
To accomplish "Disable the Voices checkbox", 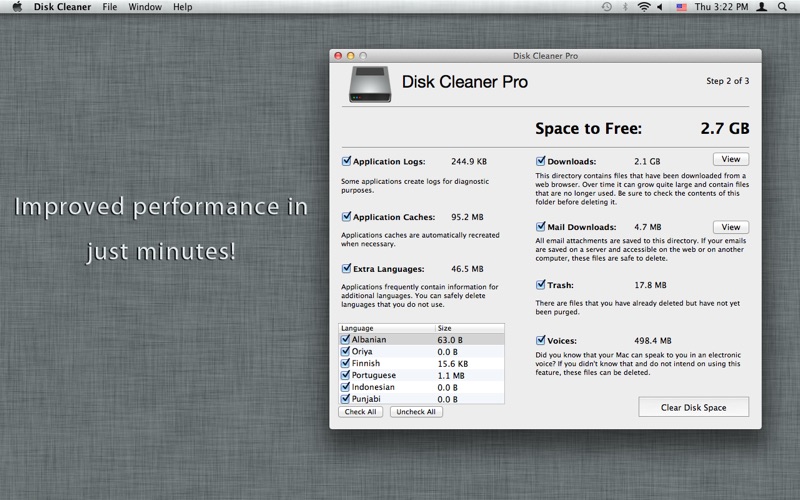I will (541, 340).
